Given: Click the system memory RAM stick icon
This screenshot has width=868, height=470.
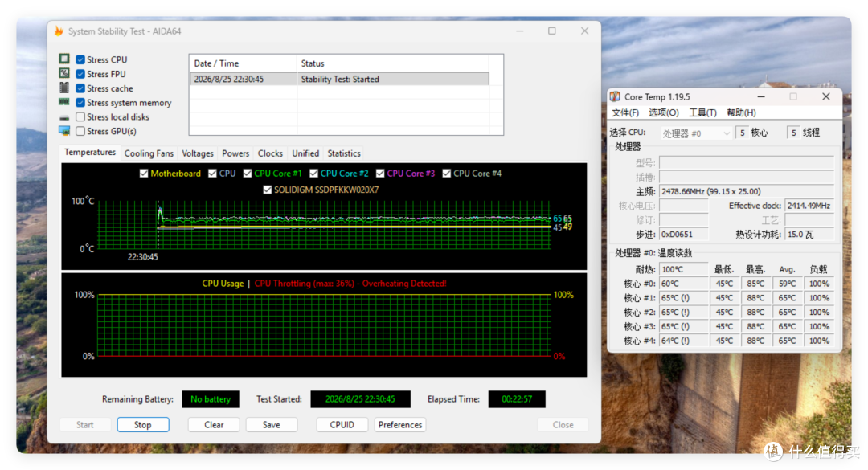Looking at the screenshot, I should [64, 102].
